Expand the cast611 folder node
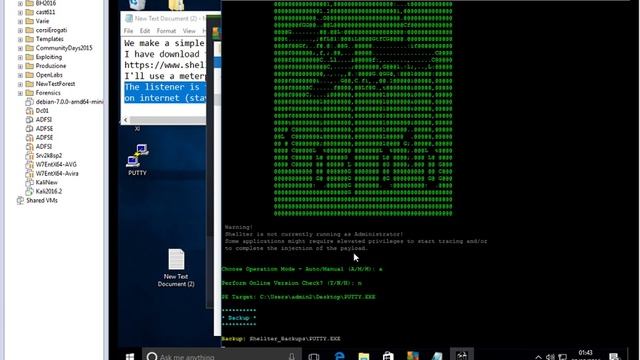 20,12
